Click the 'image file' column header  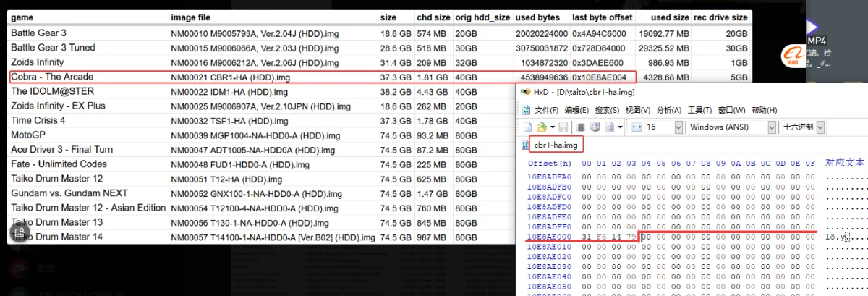[191, 17]
